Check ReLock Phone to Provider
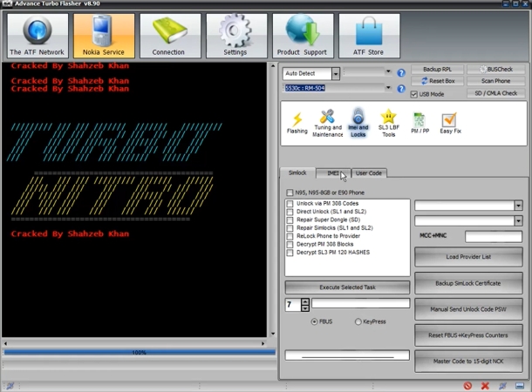The height and width of the screenshot is (392, 532). pyautogui.click(x=290, y=236)
